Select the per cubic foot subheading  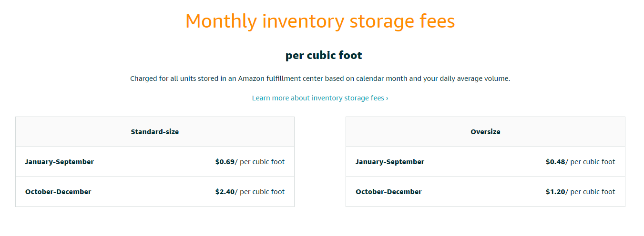click(x=324, y=56)
